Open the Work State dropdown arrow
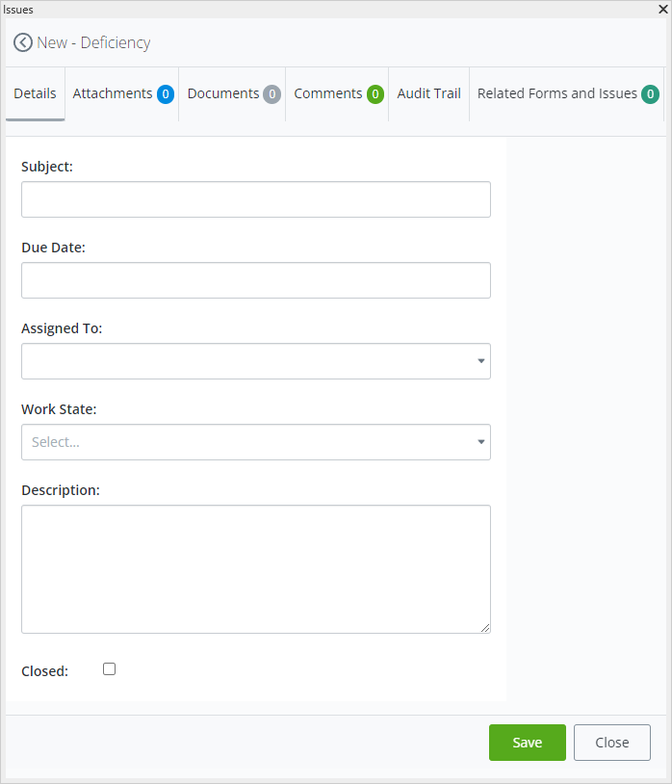 tap(480, 442)
